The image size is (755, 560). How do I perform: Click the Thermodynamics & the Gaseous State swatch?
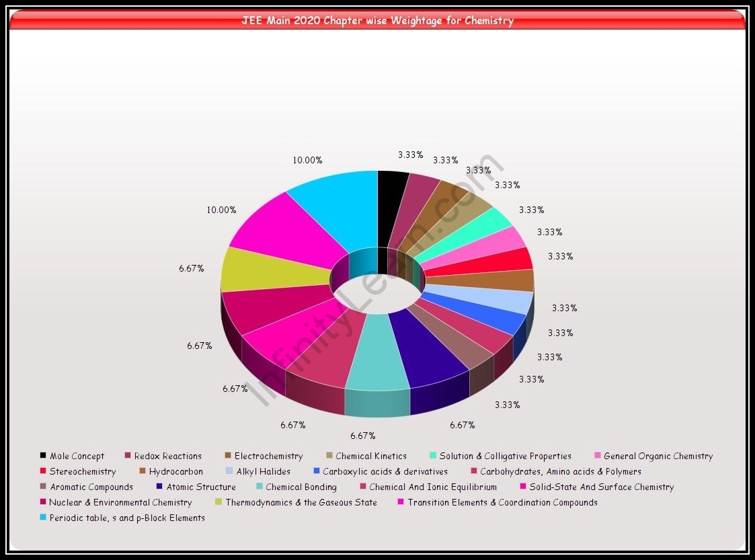(x=218, y=502)
